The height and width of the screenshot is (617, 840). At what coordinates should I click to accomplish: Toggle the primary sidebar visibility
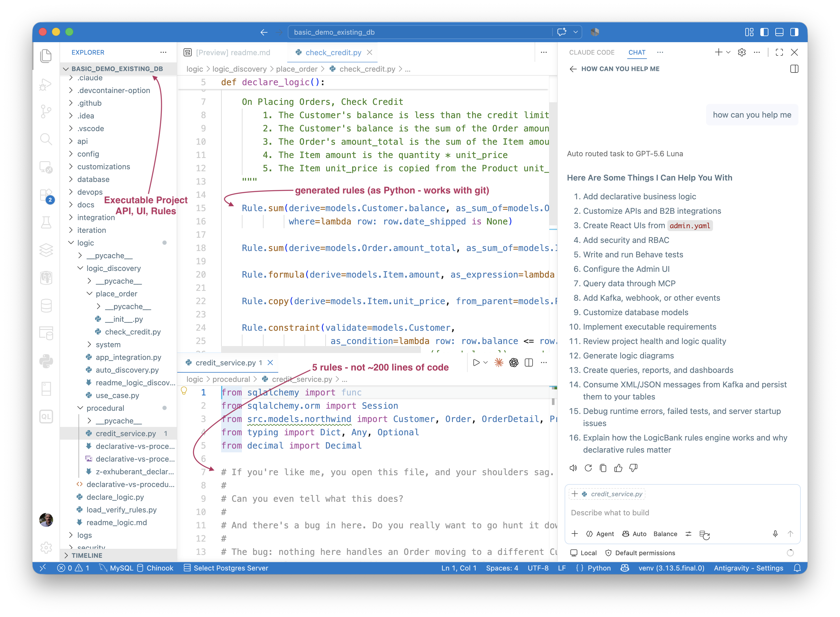pos(764,32)
